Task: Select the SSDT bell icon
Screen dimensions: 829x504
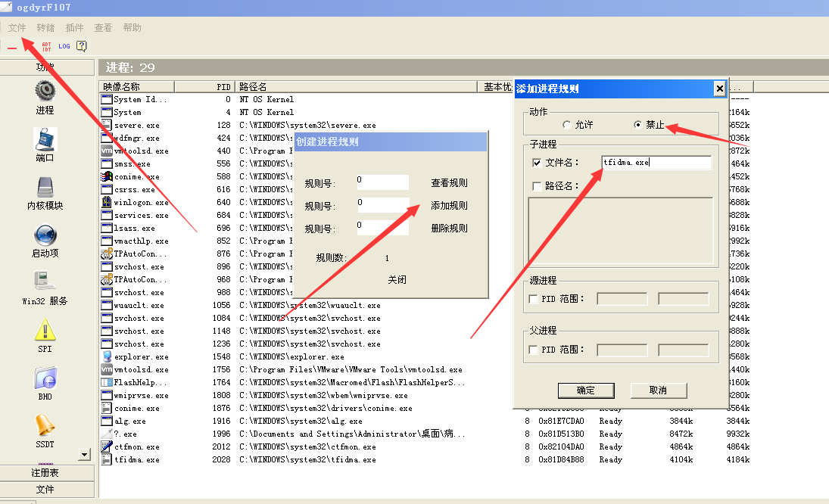Action: coord(45,425)
